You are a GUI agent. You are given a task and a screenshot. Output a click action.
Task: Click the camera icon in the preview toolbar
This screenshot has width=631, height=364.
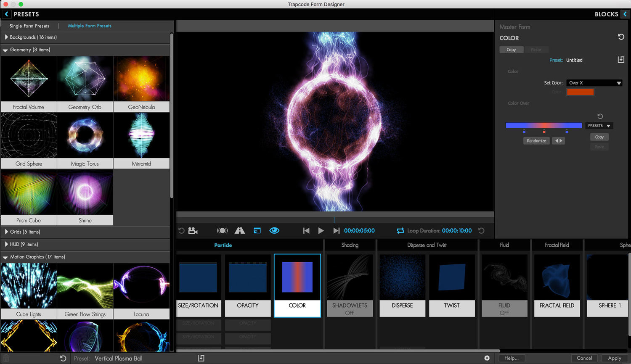193,231
